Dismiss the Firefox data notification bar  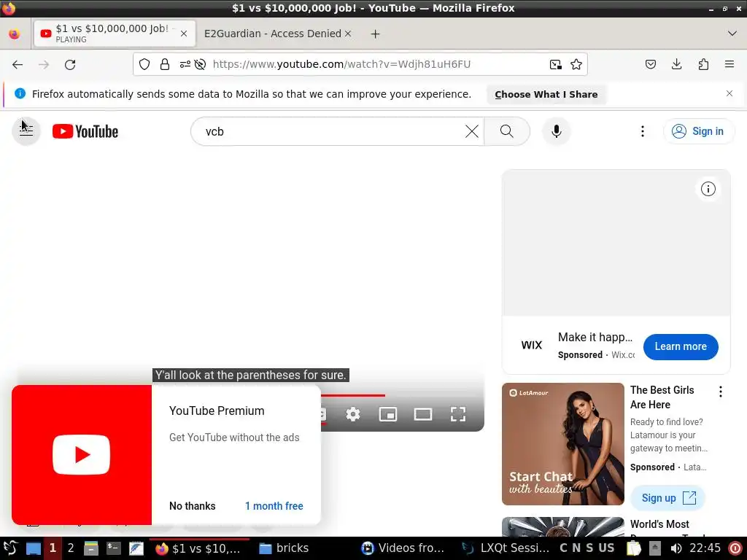(729, 93)
